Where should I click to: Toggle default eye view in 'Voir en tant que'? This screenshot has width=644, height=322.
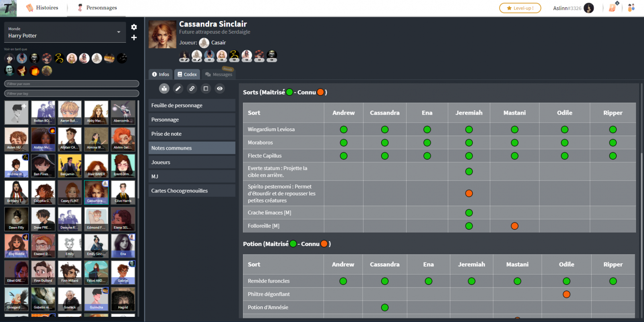pos(9,58)
